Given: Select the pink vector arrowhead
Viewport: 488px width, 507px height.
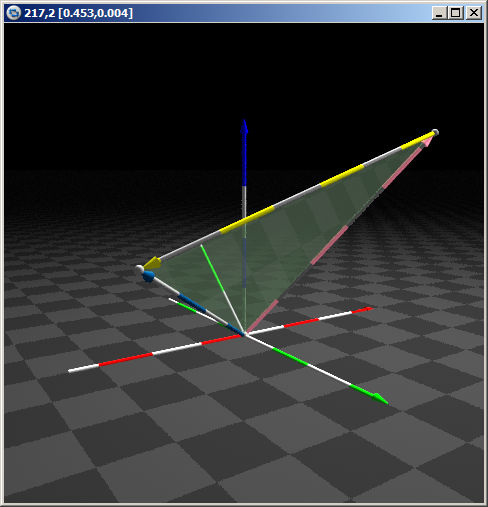Looking at the screenshot, I should pyautogui.click(x=426, y=142).
